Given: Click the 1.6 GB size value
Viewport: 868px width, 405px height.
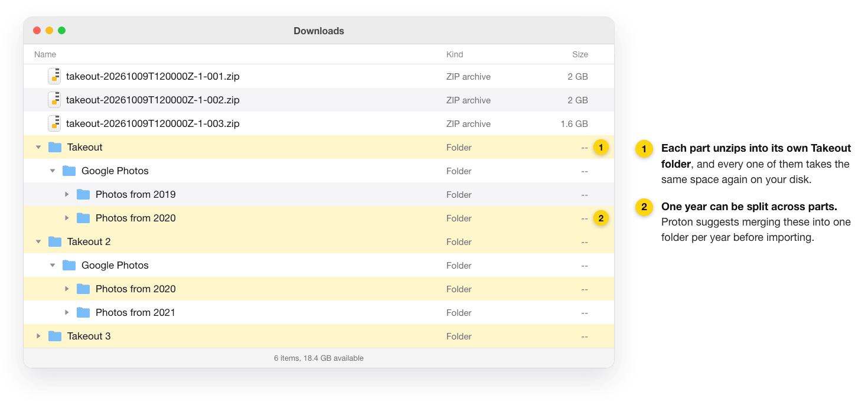Looking at the screenshot, I should 574,124.
